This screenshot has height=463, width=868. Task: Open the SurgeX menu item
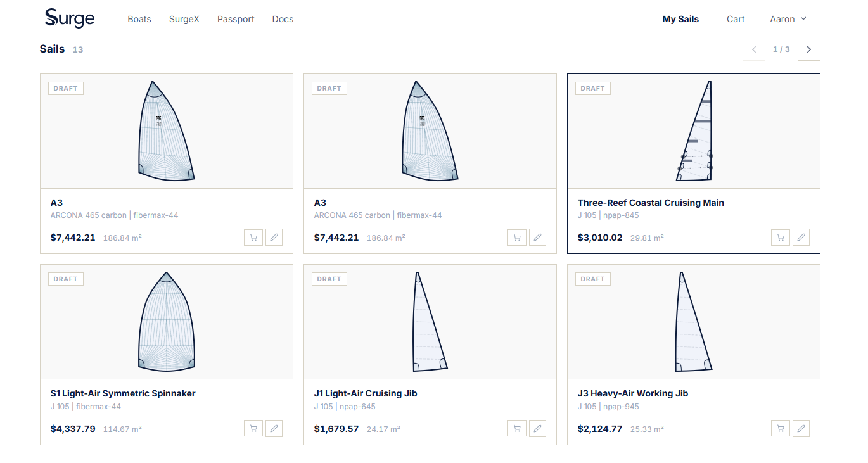(184, 19)
